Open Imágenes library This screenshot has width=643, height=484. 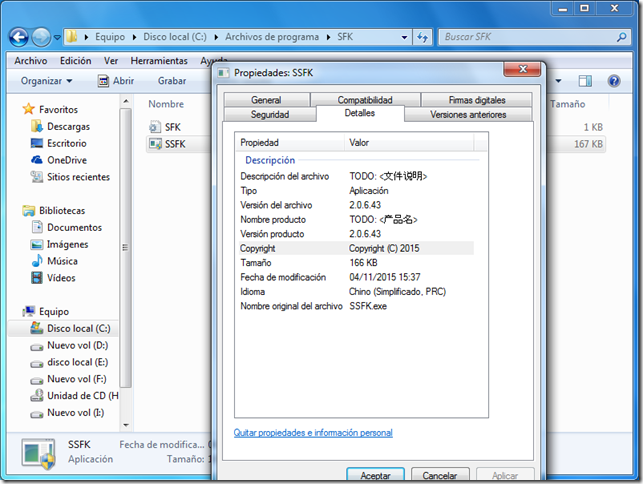coord(59,244)
